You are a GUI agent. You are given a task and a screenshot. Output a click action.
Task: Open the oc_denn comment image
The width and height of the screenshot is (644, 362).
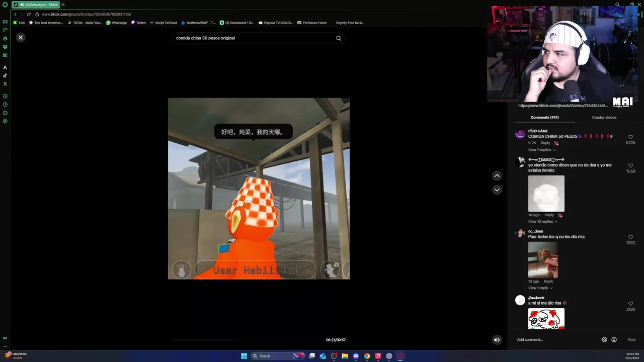[x=543, y=260]
